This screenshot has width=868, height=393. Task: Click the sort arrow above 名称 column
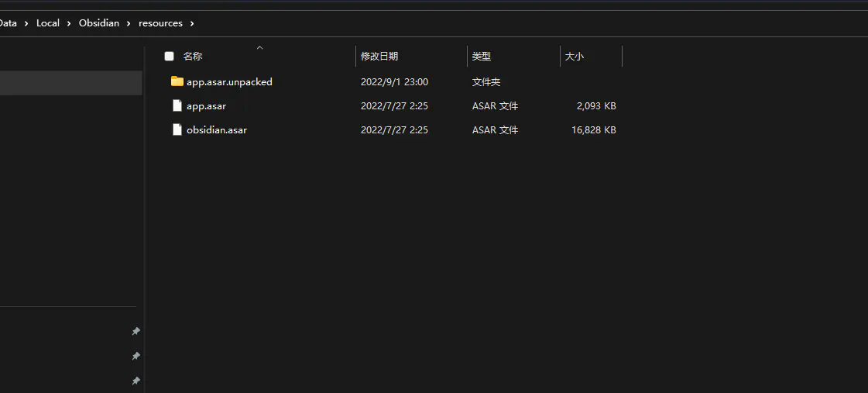[259, 47]
